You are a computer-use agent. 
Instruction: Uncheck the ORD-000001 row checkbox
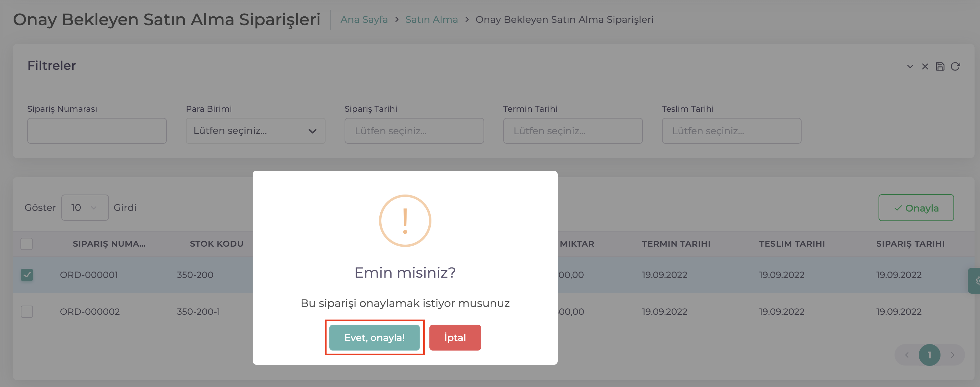click(x=27, y=275)
